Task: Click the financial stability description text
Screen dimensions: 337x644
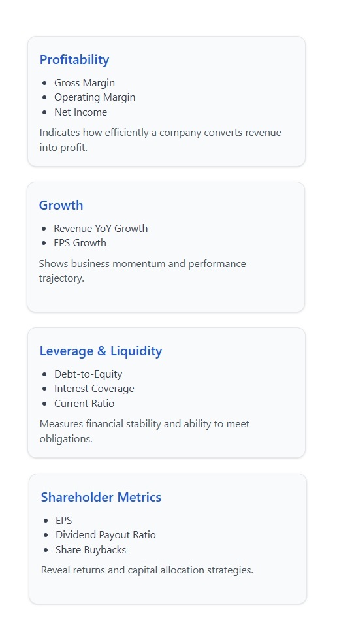Action: pyautogui.click(x=144, y=431)
